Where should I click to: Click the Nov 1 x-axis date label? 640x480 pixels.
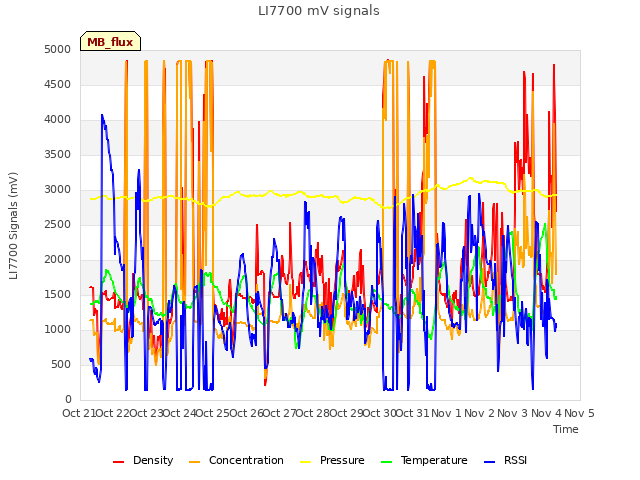[x=447, y=413]
